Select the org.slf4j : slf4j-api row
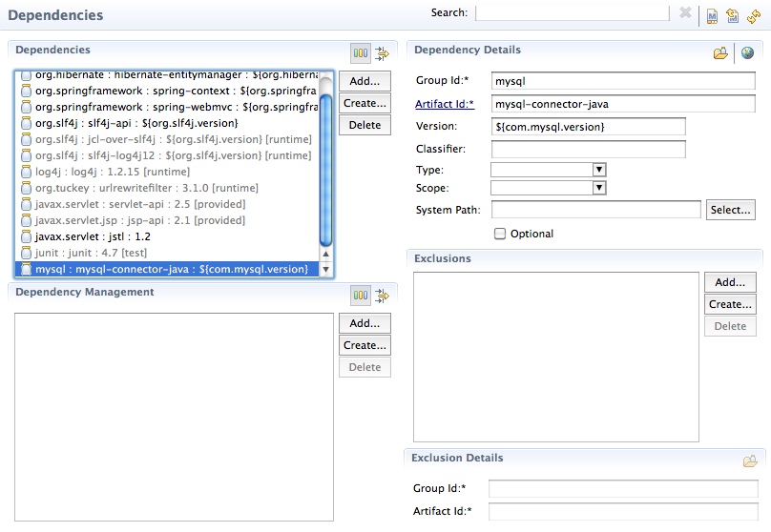Image resolution: width=771 pixels, height=532 pixels. [167, 123]
